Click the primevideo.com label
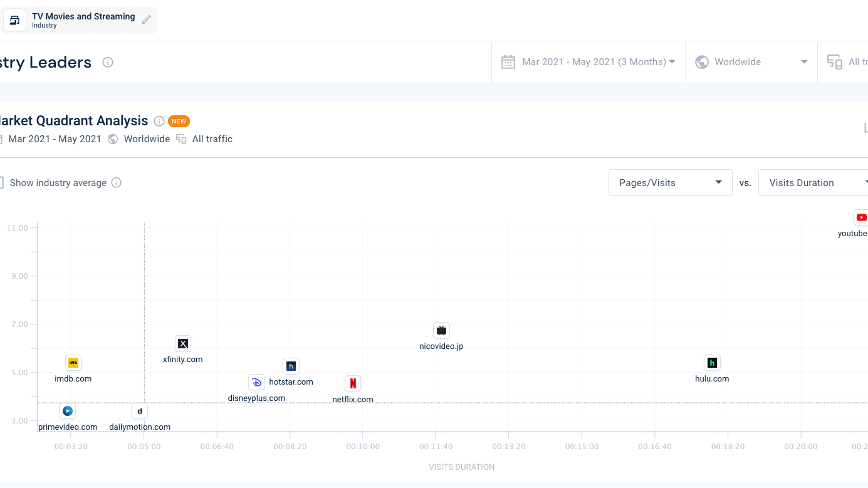The width and height of the screenshot is (868, 488). coord(68,427)
